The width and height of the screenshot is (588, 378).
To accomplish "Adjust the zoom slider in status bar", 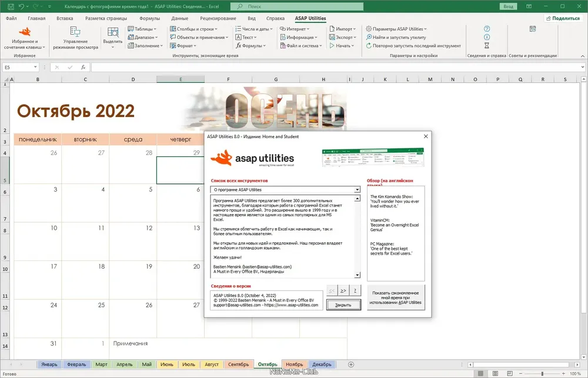I will tap(542, 373).
